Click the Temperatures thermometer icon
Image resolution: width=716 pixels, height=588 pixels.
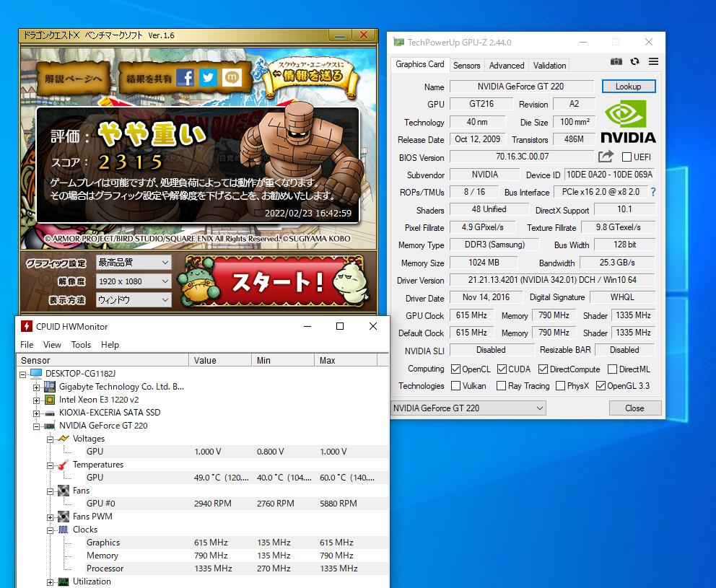[64, 465]
